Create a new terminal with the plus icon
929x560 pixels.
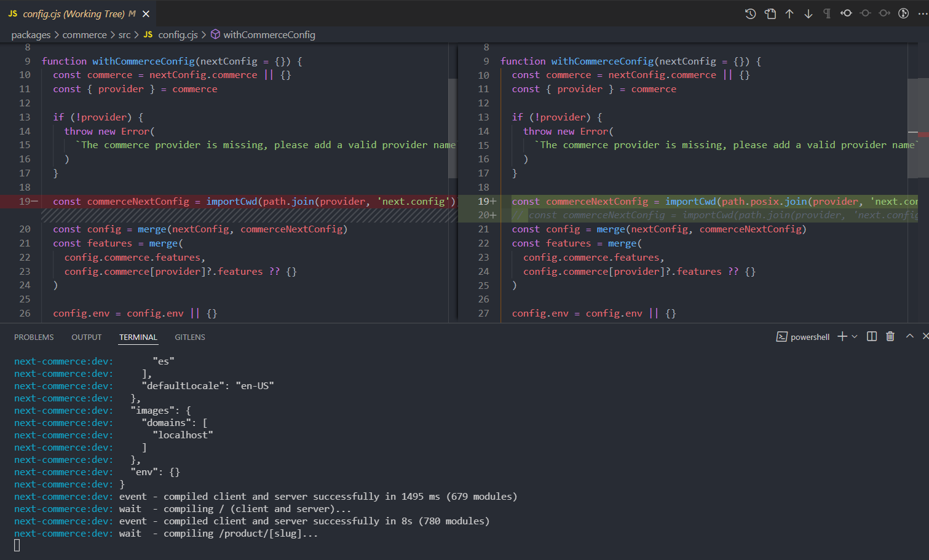pyautogui.click(x=842, y=336)
